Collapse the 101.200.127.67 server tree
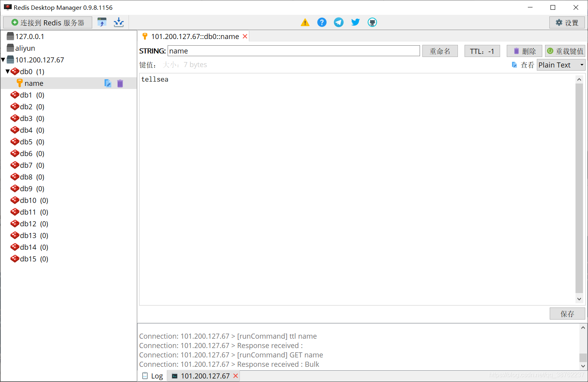The width and height of the screenshot is (588, 382). (3, 60)
